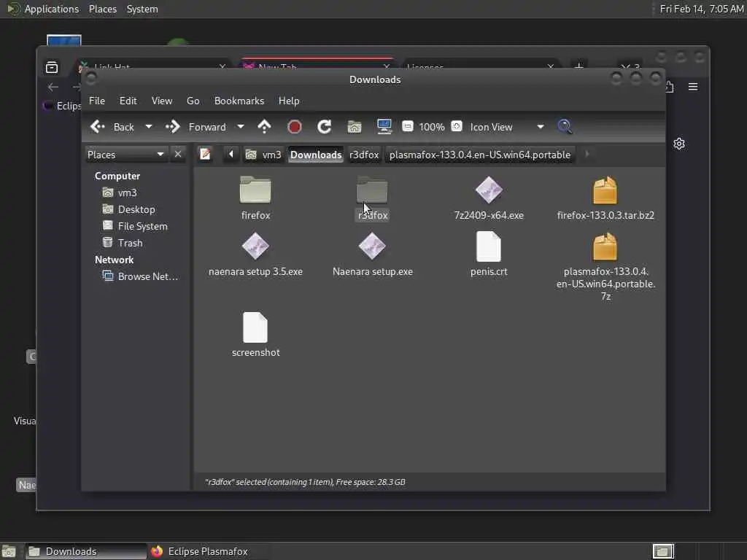Click the workspace switcher in bottom panel
This screenshot has height=560, width=747.
663,551
